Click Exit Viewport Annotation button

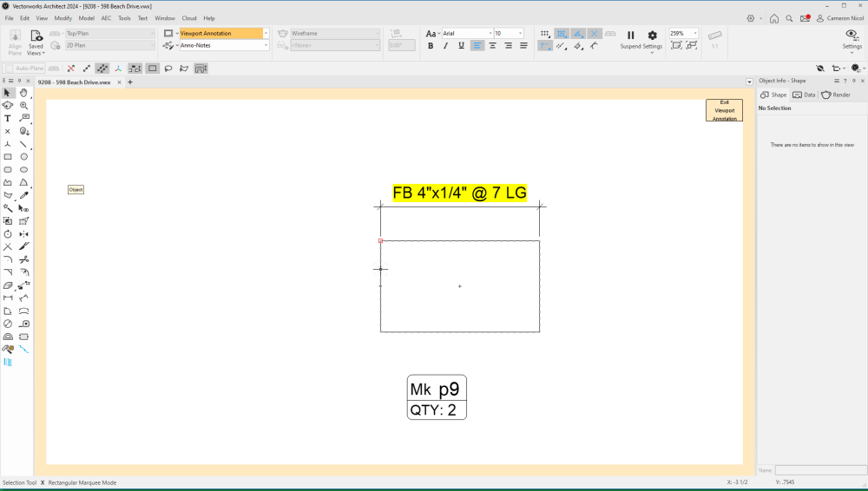click(724, 110)
